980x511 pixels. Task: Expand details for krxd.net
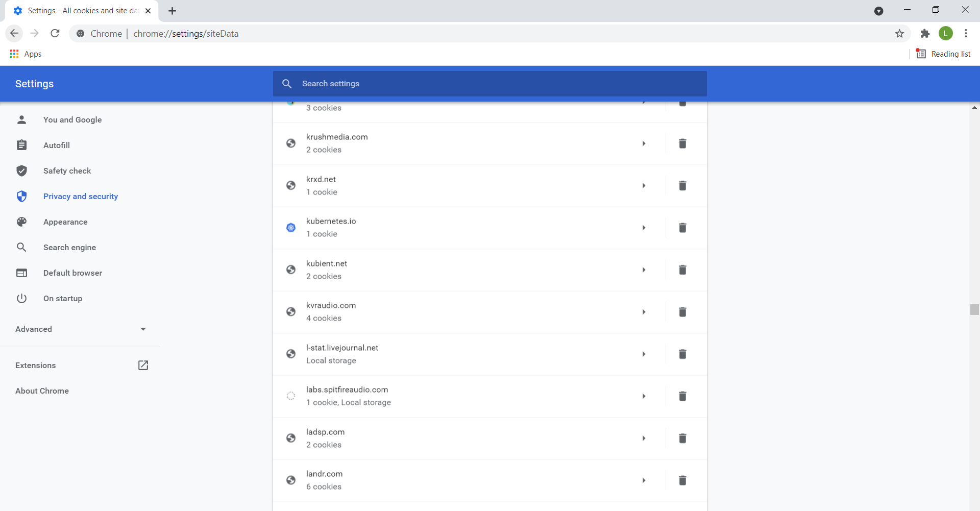644,186
